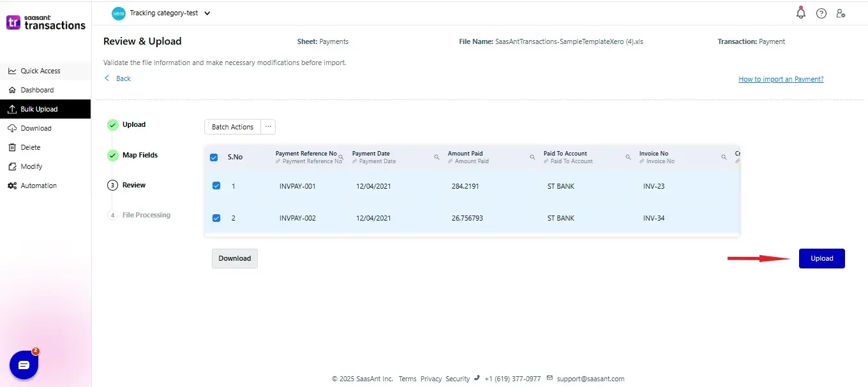Image resolution: width=868 pixels, height=387 pixels.
Task: Open the notifications bell
Action: tap(801, 13)
